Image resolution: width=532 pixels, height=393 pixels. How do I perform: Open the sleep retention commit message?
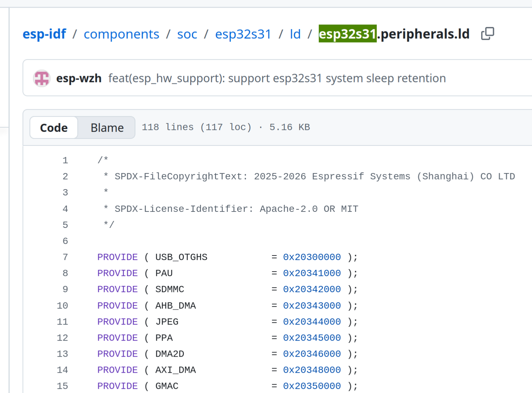(277, 78)
